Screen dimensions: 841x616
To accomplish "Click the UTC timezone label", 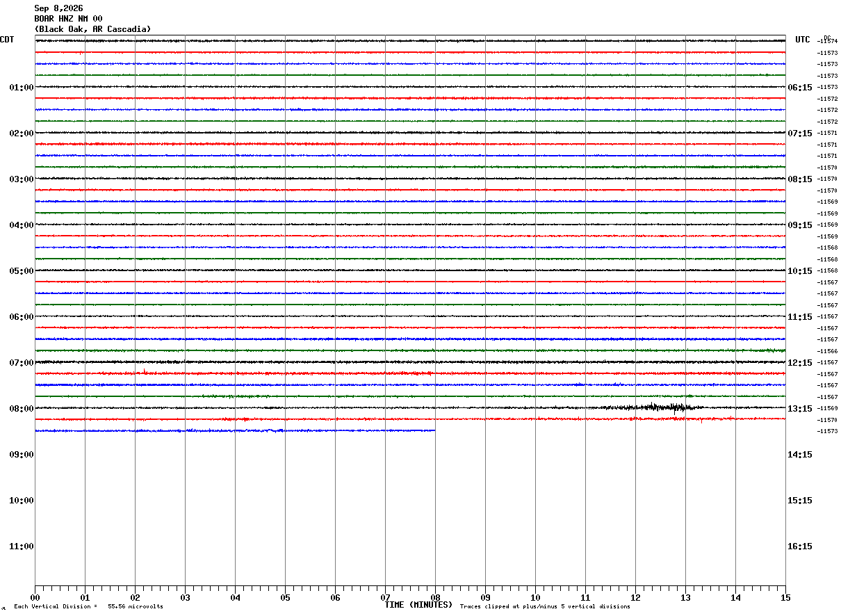I will coord(803,40).
